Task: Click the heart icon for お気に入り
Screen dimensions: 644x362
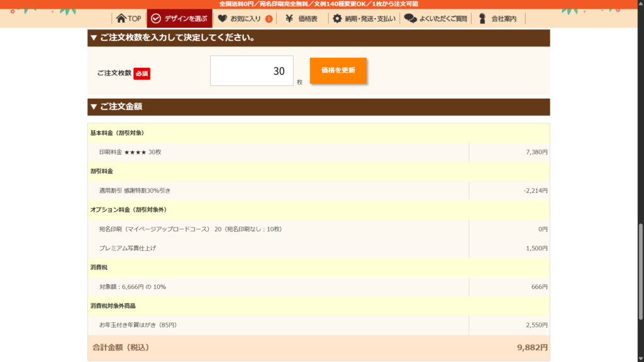Action: pyautogui.click(x=222, y=18)
